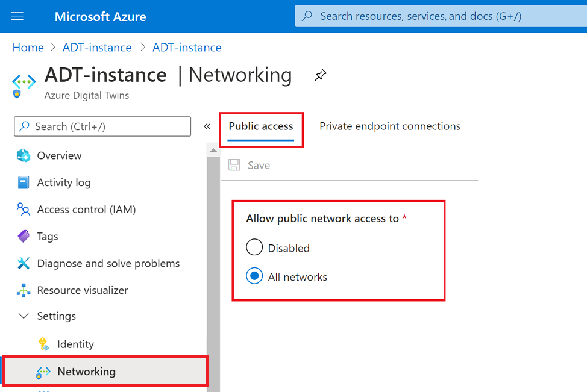Open Access control (IAM) icon
The image size is (587, 392).
(x=24, y=210)
